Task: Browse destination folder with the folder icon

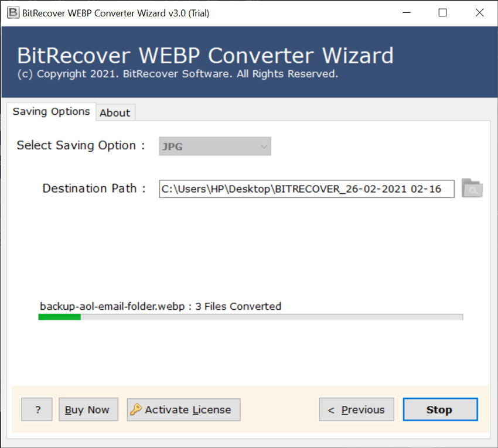Action: [x=472, y=188]
